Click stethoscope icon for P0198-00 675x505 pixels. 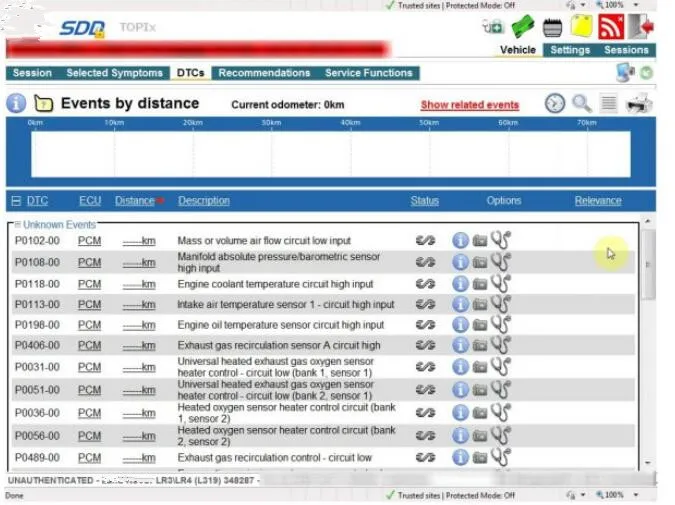click(501, 325)
